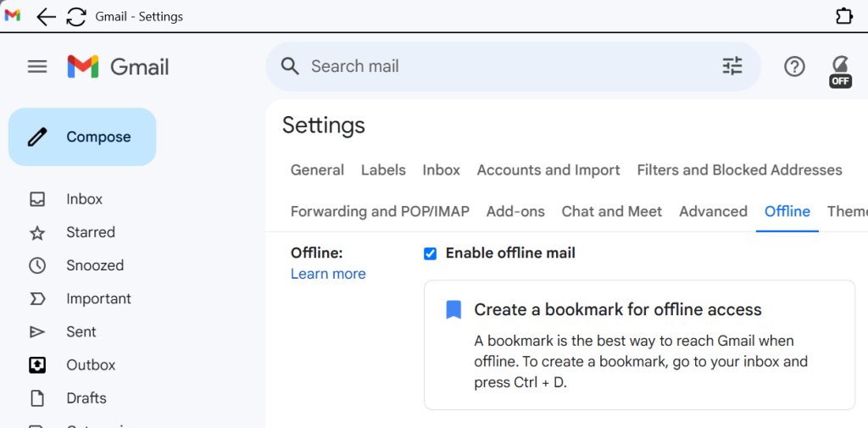The width and height of the screenshot is (868, 428).
Task: Click the Starred star icon
Action: click(37, 232)
